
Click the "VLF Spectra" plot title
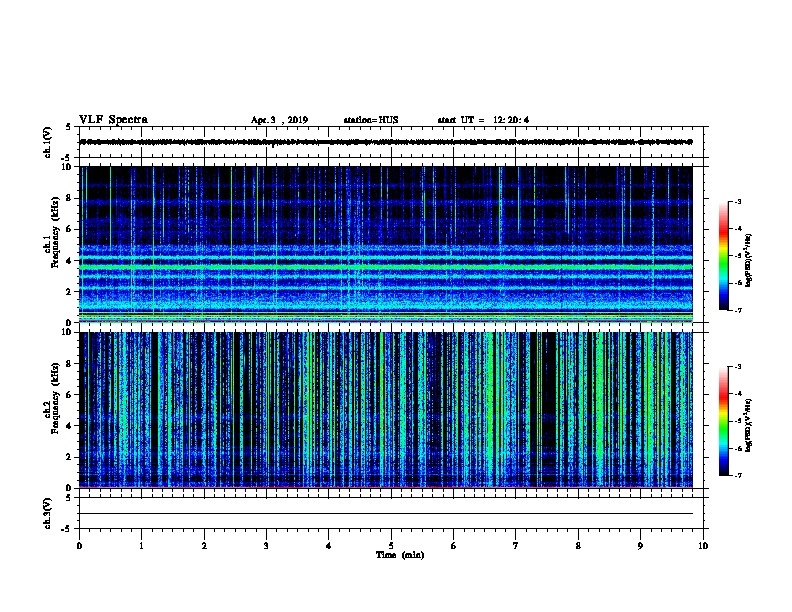pyautogui.click(x=113, y=120)
